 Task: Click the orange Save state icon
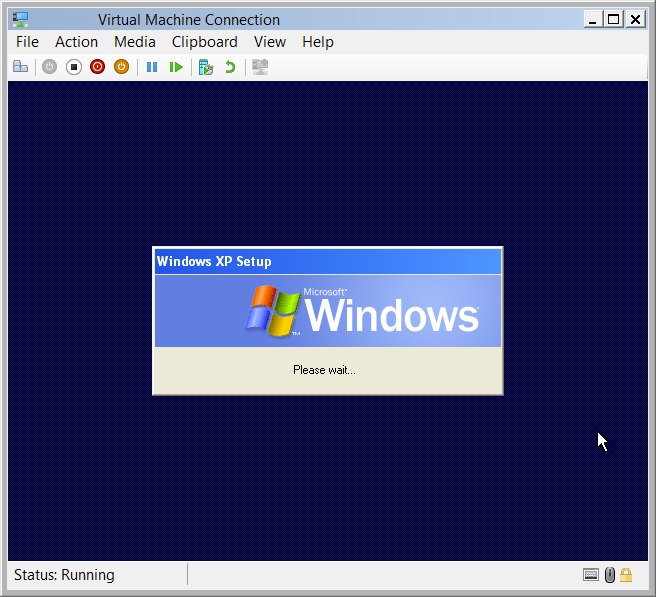click(122, 67)
